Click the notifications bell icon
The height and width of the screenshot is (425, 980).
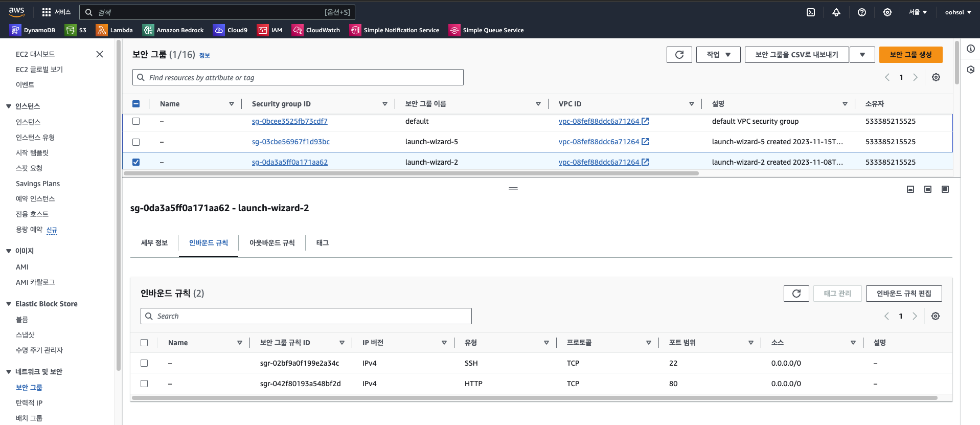click(x=836, y=12)
